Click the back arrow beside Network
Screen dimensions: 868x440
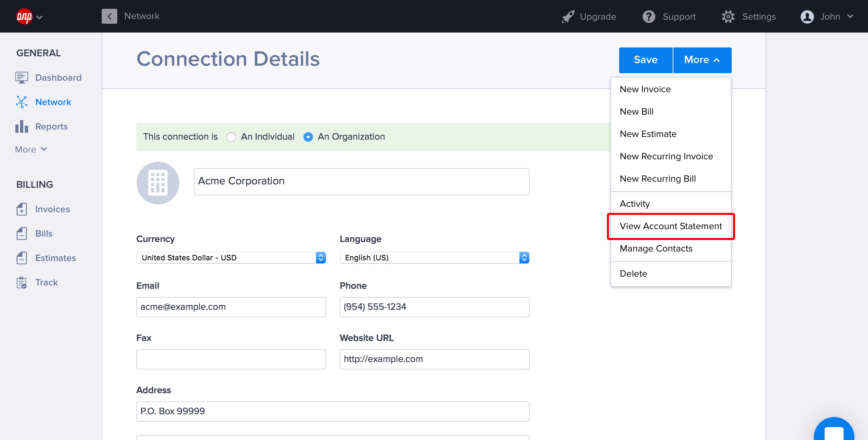(x=109, y=16)
